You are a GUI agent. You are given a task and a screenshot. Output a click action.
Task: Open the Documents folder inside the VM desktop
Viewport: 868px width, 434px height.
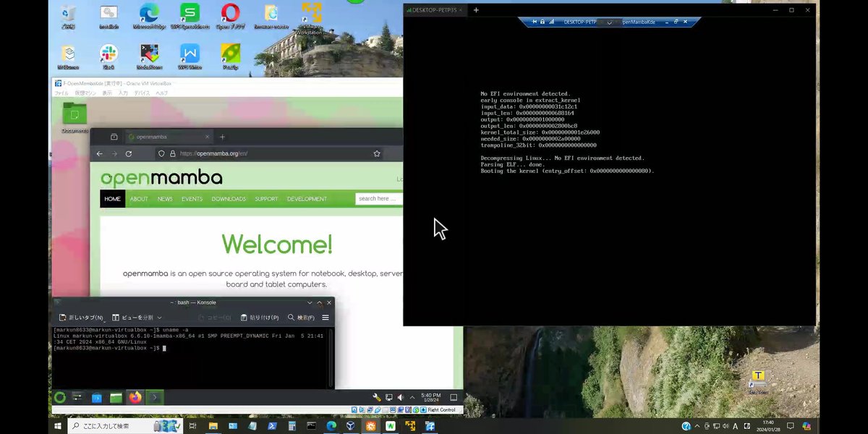pos(74,118)
